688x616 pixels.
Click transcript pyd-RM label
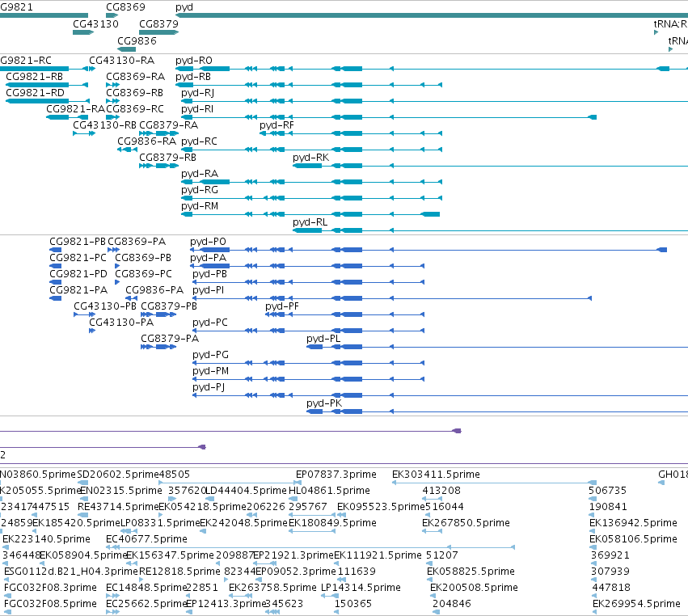pyautogui.click(x=200, y=206)
